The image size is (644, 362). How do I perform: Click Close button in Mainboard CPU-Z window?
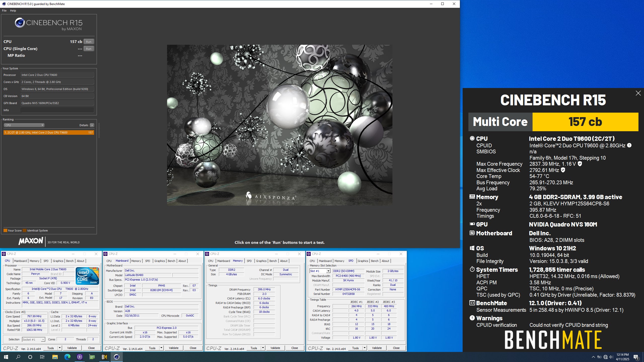pyautogui.click(x=193, y=348)
